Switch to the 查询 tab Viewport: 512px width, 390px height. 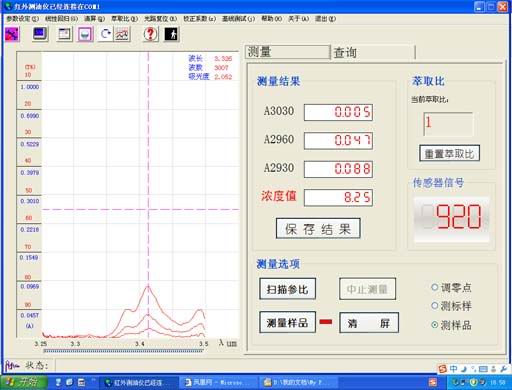(373, 53)
